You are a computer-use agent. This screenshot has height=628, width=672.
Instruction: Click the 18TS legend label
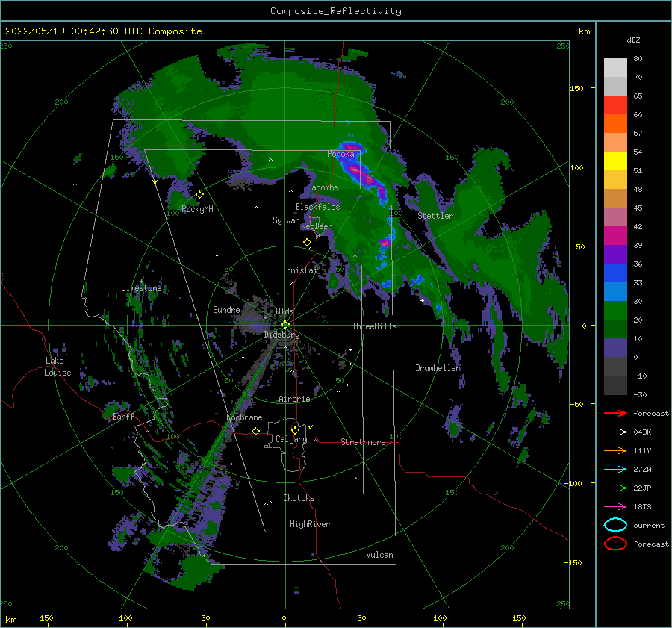(x=642, y=507)
